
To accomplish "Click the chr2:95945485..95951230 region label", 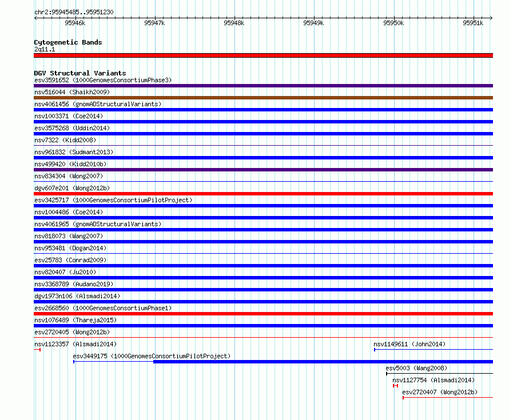I will click(74, 12).
